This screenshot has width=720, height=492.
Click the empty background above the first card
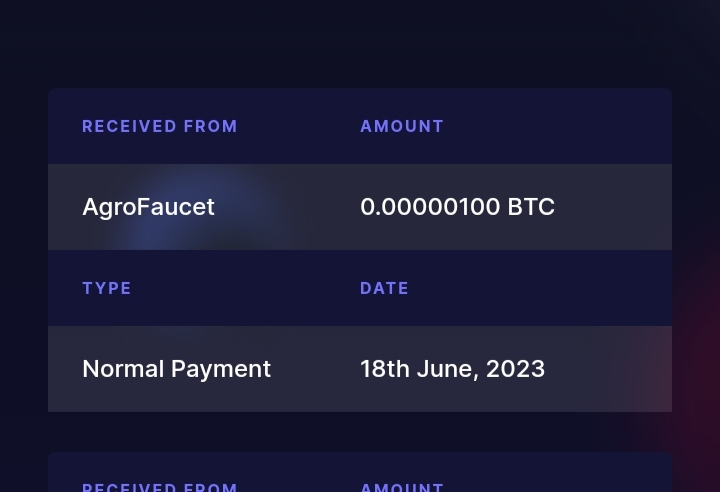pyautogui.click(x=360, y=44)
